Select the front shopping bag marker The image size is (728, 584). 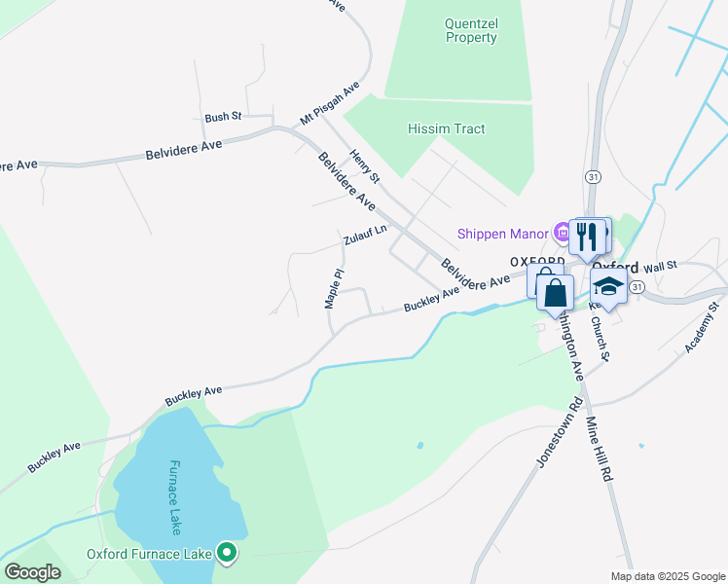pyautogui.click(x=555, y=292)
